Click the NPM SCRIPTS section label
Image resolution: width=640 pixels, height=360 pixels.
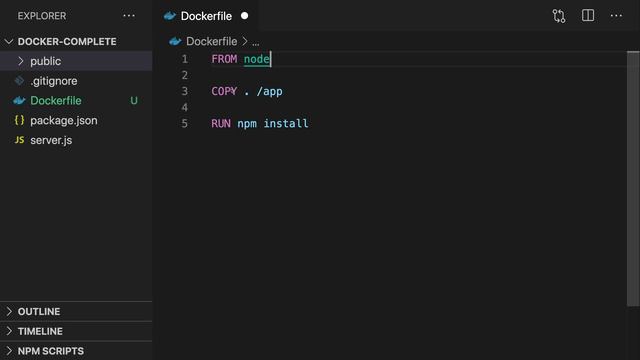pos(51,351)
